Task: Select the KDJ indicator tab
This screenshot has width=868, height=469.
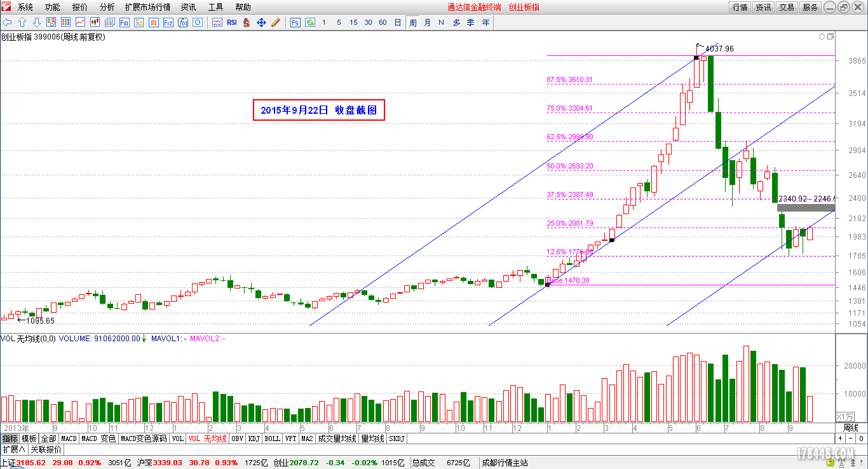Action: point(254,438)
